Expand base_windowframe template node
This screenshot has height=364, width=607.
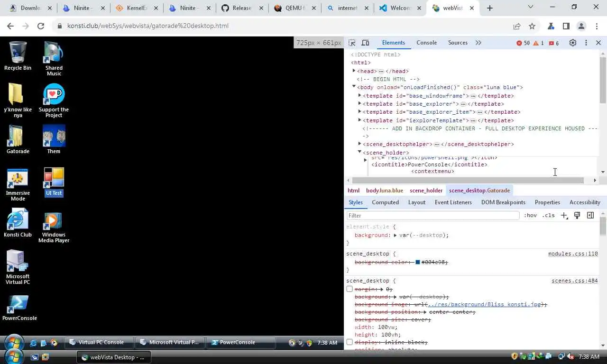[x=359, y=95]
